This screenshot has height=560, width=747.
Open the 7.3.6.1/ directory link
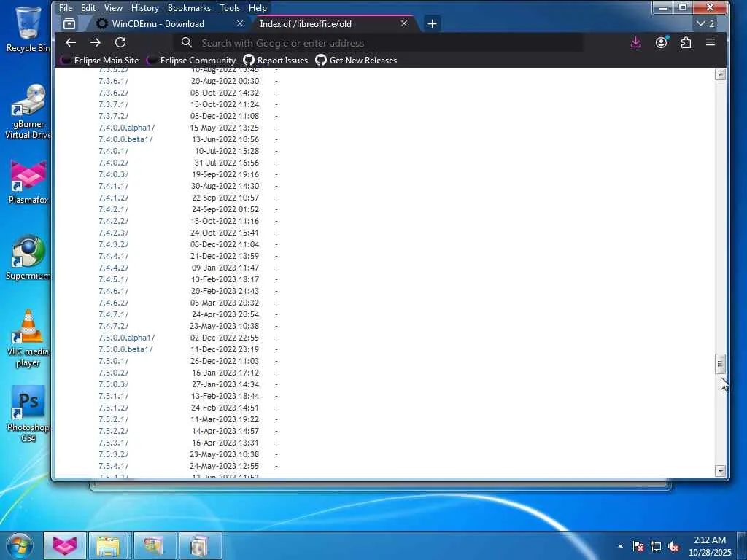point(113,81)
